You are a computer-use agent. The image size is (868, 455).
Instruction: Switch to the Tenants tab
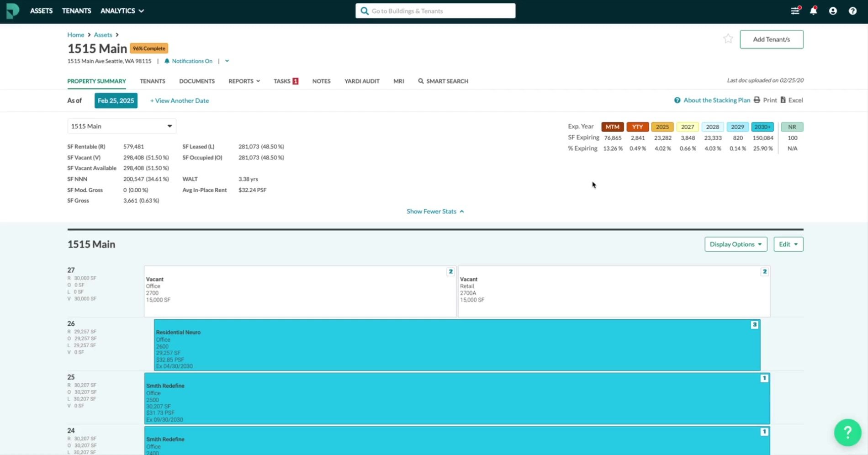pyautogui.click(x=153, y=81)
